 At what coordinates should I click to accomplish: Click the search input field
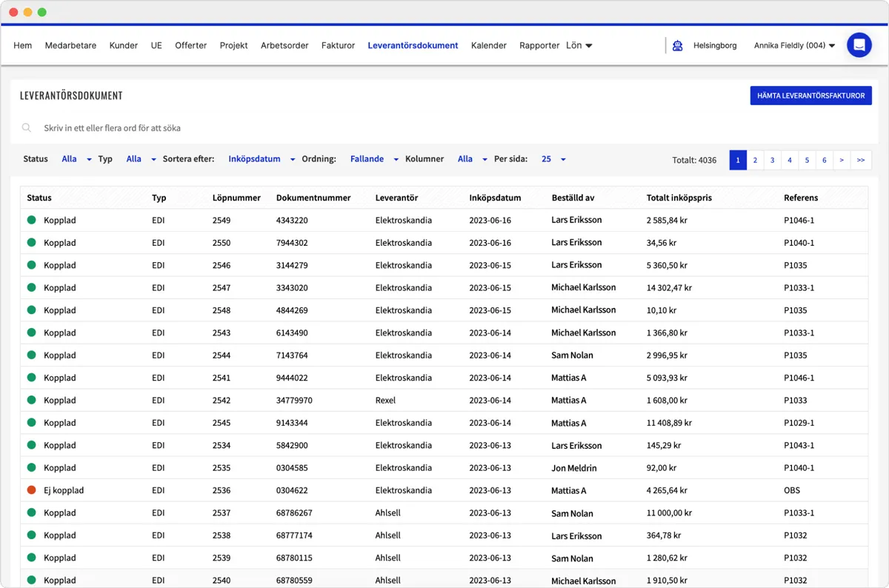(296, 128)
